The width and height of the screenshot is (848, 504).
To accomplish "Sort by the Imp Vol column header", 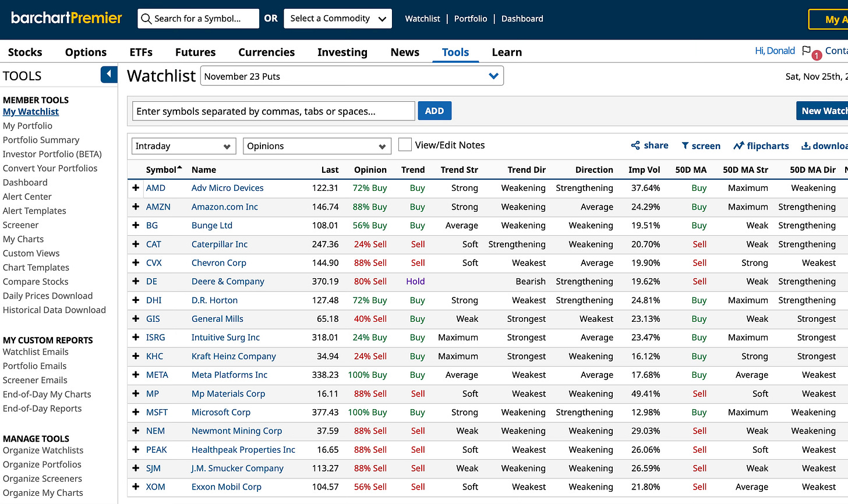I will click(x=644, y=170).
